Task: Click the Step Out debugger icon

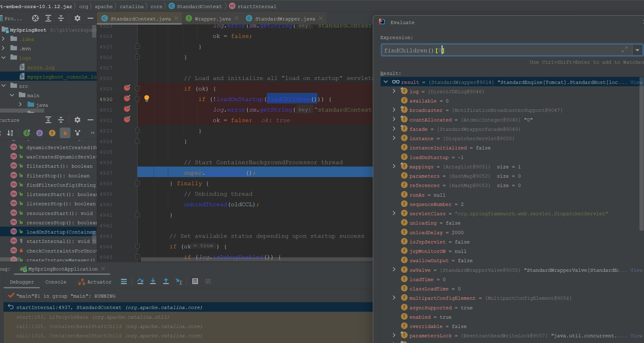Action: click(x=166, y=281)
